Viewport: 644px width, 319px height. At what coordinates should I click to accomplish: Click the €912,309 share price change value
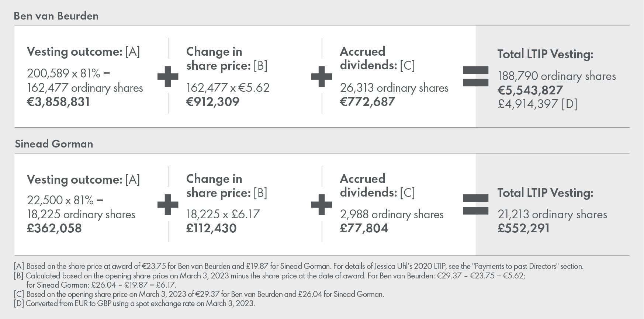tap(213, 102)
